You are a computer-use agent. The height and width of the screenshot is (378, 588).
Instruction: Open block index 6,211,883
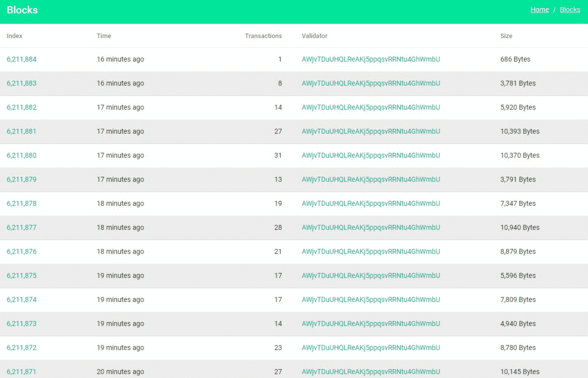[x=21, y=83]
